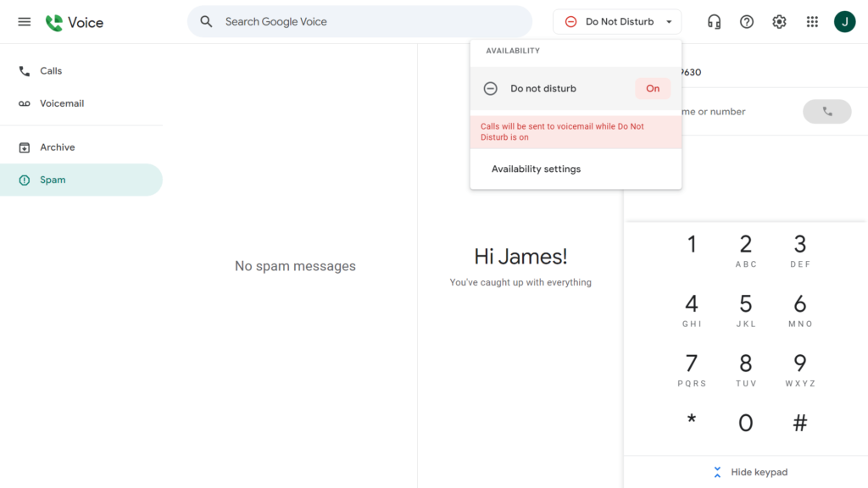Open the Google Voice home logo
This screenshot has width=868, height=488.
click(75, 21)
